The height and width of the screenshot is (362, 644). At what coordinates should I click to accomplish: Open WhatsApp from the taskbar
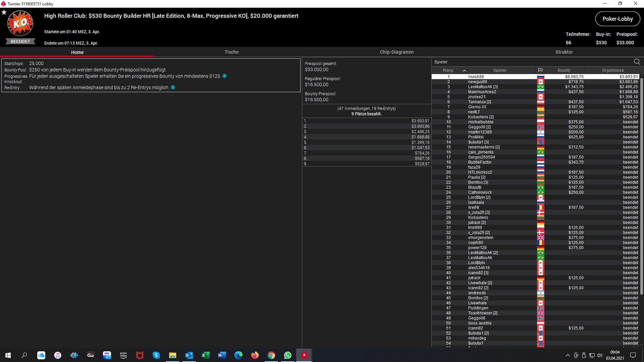click(x=287, y=355)
